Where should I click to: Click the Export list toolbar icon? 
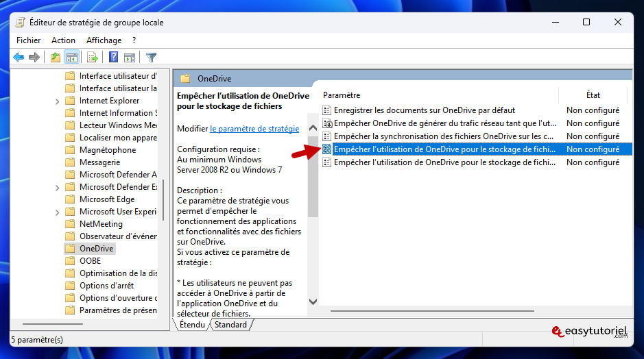pyautogui.click(x=93, y=58)
